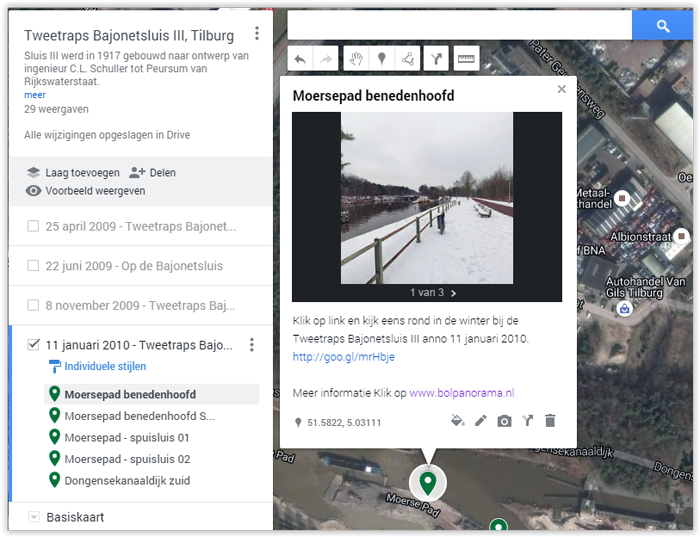Click the Metaalhandel place marker on map
The width and height of the screenshot is (700, 537).
click(x=622, y=197)
